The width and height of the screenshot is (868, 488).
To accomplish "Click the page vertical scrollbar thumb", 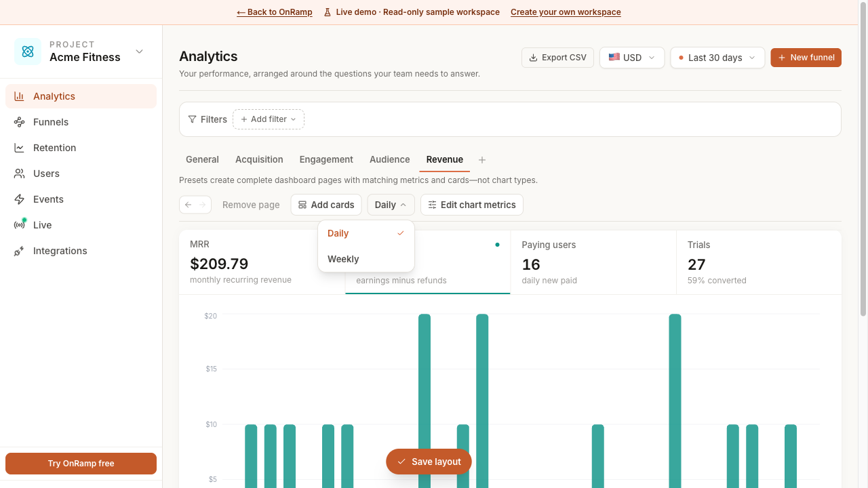I will tap(863, 159).
